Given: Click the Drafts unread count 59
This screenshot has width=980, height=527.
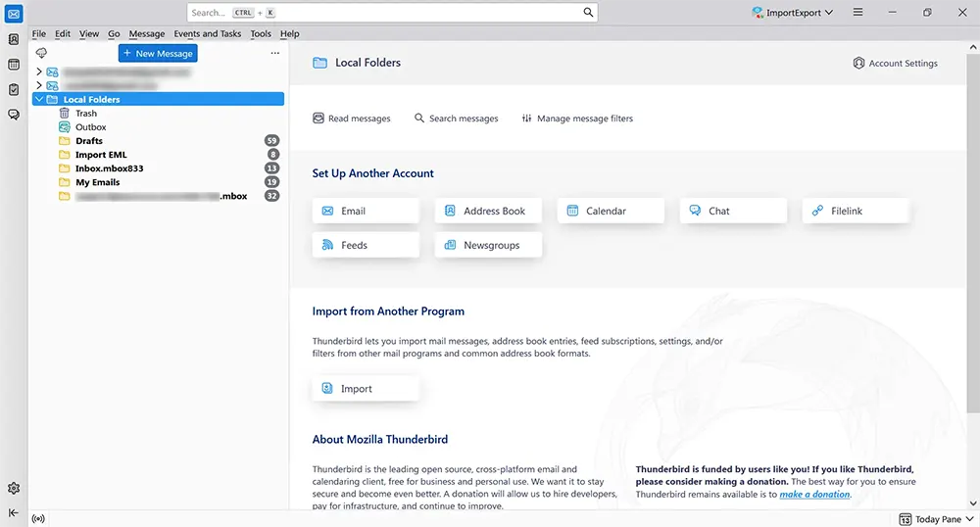Looking at the screenshot, I should (271, 140).
